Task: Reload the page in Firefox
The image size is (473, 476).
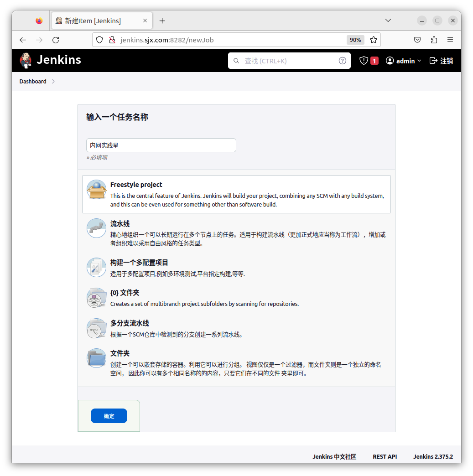Action: pos(56,40)
